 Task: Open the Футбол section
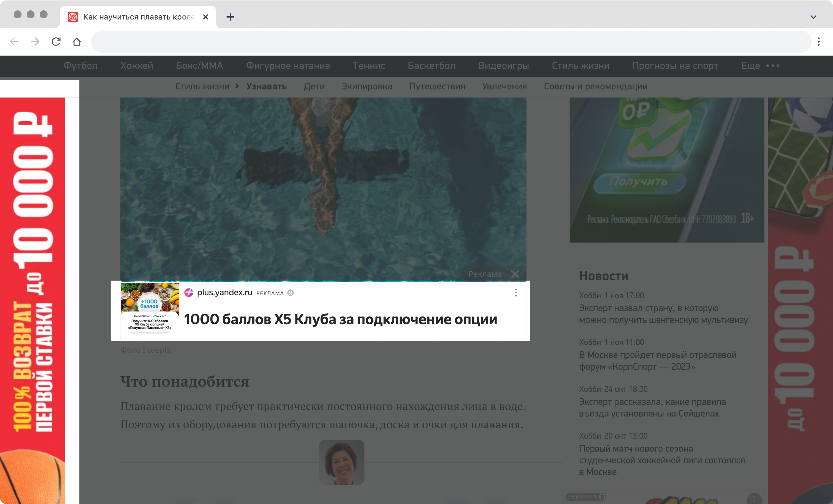80,66
